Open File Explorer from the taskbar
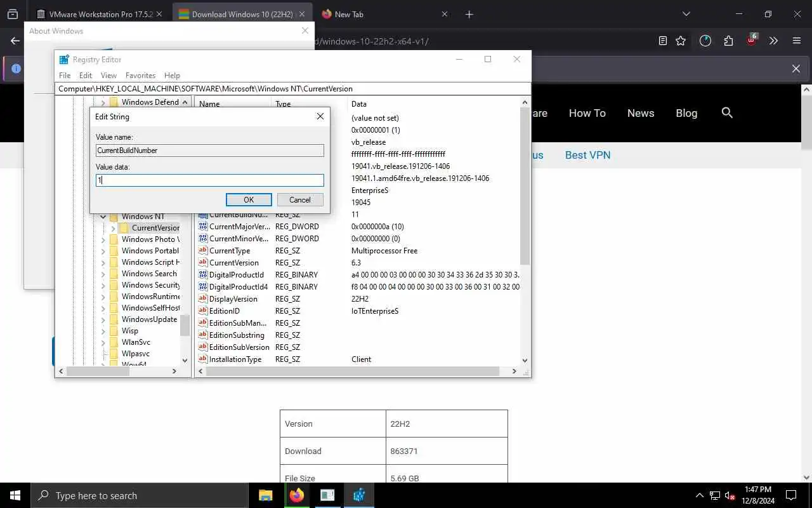The height and width of the screenshot is (508, 812). 265,495
